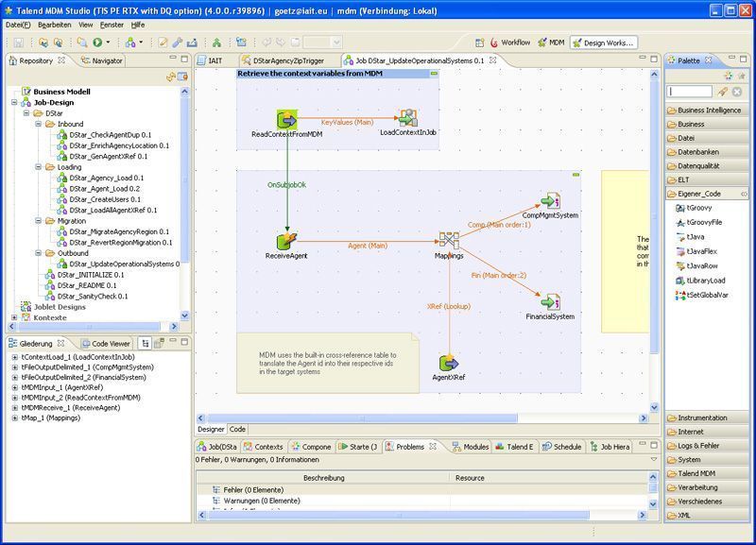Click the Beschreibung column header
756x545 pixels.
pyautogui.click(x=323, y=478)
